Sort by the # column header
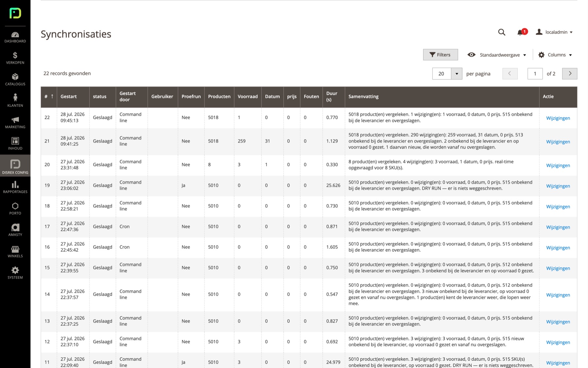 [49, 96]
